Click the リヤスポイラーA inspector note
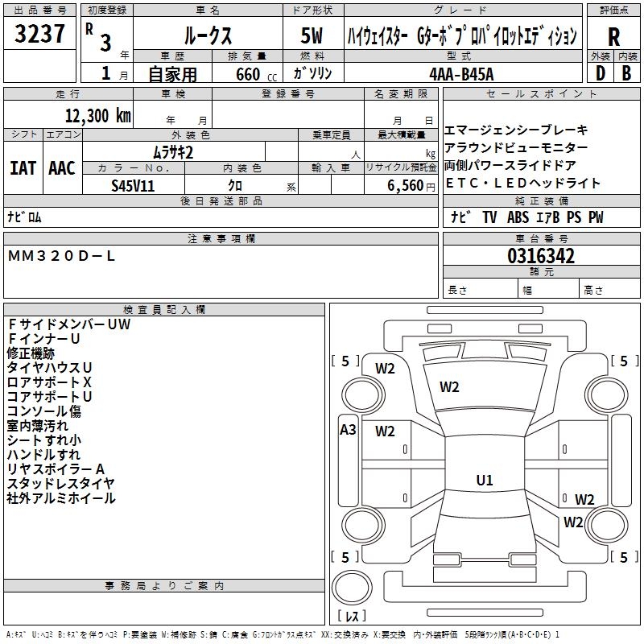Viewport: 644px width, 644px height. [56, 469]
